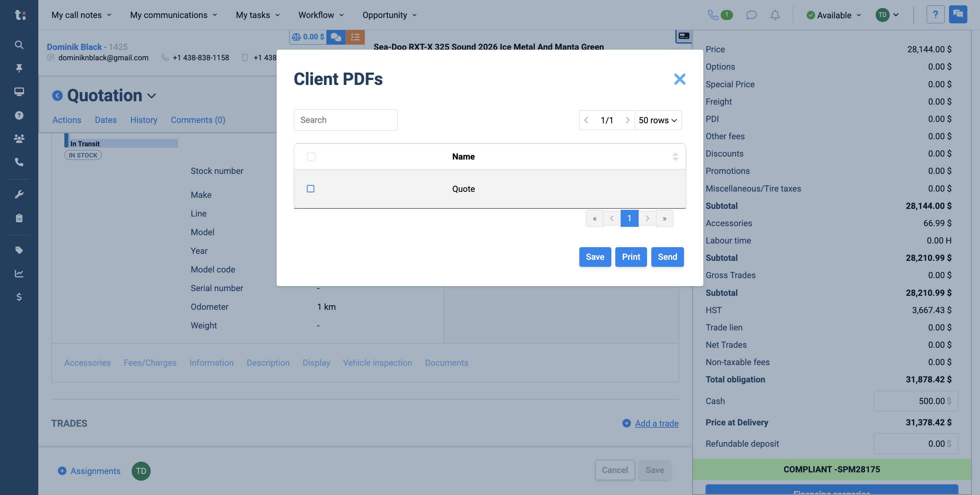
Task: Select the search icon in the sidebar
Action: point(19,45)
